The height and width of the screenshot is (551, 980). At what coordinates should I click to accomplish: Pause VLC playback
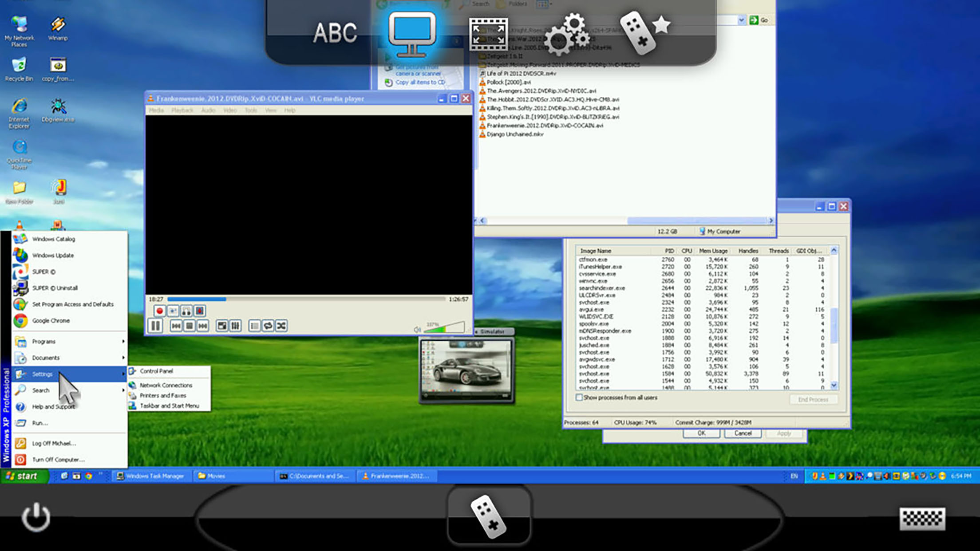pos(155,326)
